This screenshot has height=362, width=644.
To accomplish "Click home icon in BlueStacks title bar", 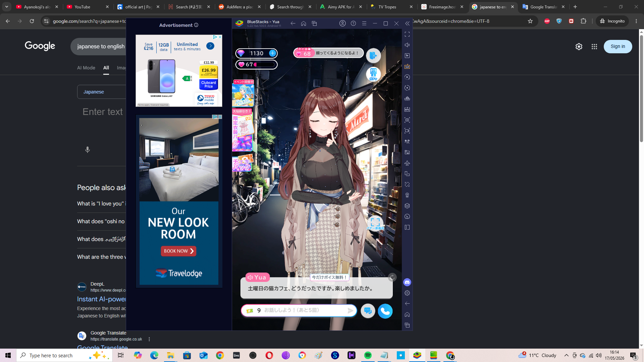I will [304, 23].
